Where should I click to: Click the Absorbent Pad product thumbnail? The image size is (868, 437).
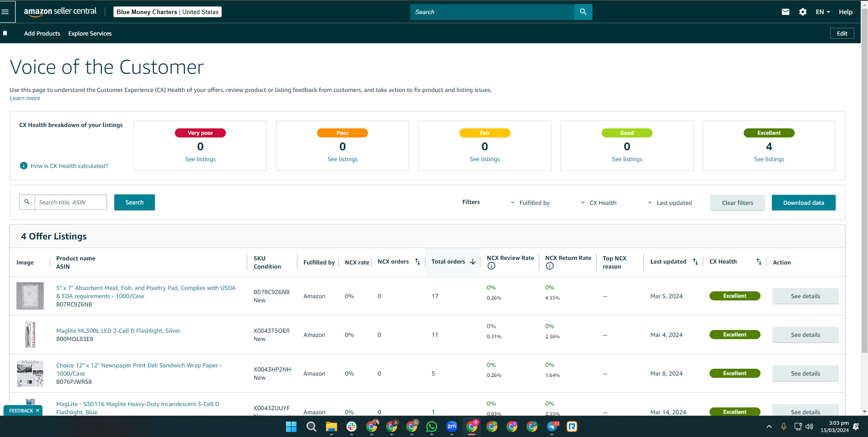tap(30, 296)
